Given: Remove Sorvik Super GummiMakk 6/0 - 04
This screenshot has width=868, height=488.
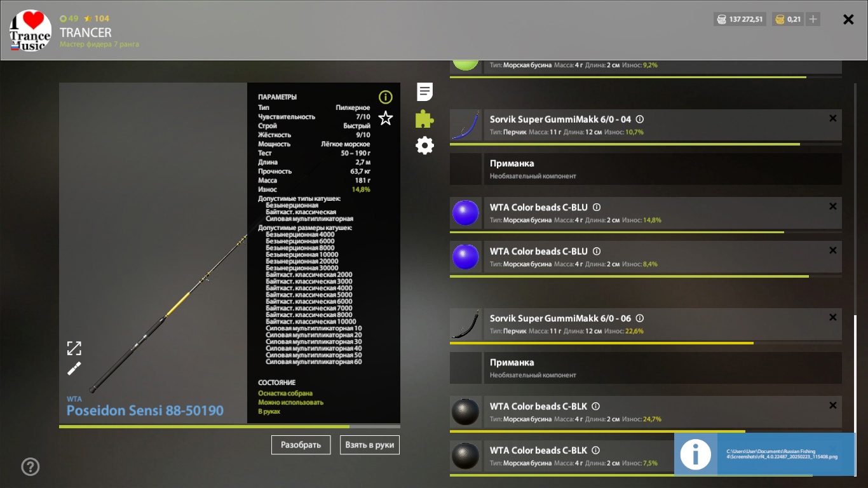Looking at the screenshot, I should (x=833, y=118).
